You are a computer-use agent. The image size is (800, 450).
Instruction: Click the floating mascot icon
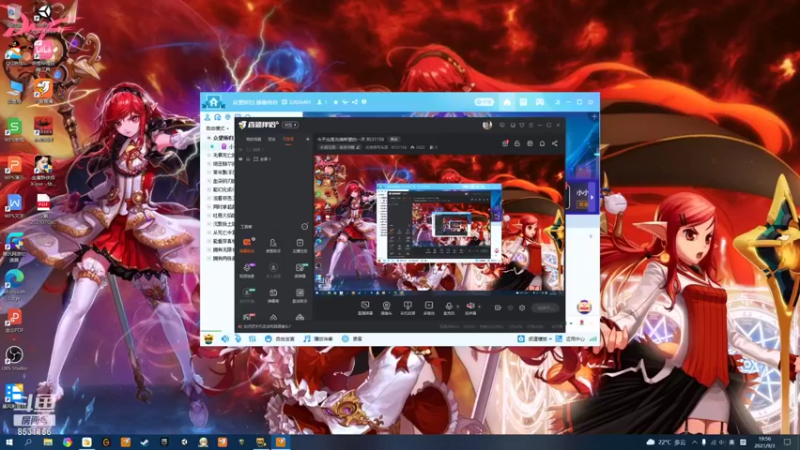coord(584,307)
